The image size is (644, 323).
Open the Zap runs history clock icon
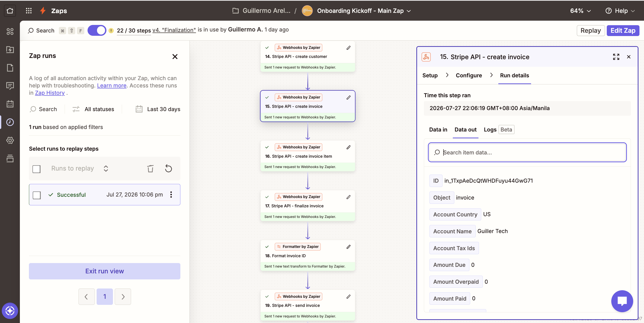[x=10, y=122]
